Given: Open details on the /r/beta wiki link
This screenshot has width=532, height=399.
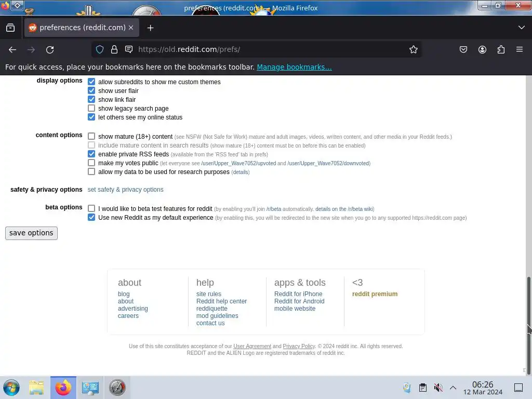Looking at the screenshot, I should pyautogui.click(x=344, y=209).
